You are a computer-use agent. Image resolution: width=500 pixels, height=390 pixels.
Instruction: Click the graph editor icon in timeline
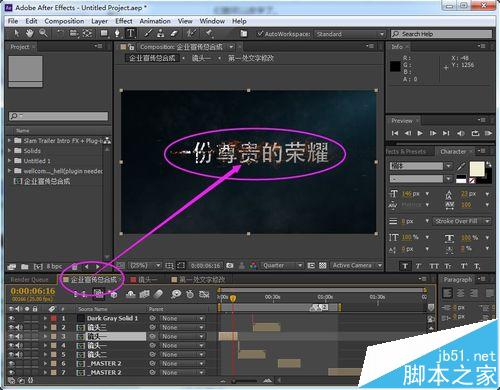point(204,294)
